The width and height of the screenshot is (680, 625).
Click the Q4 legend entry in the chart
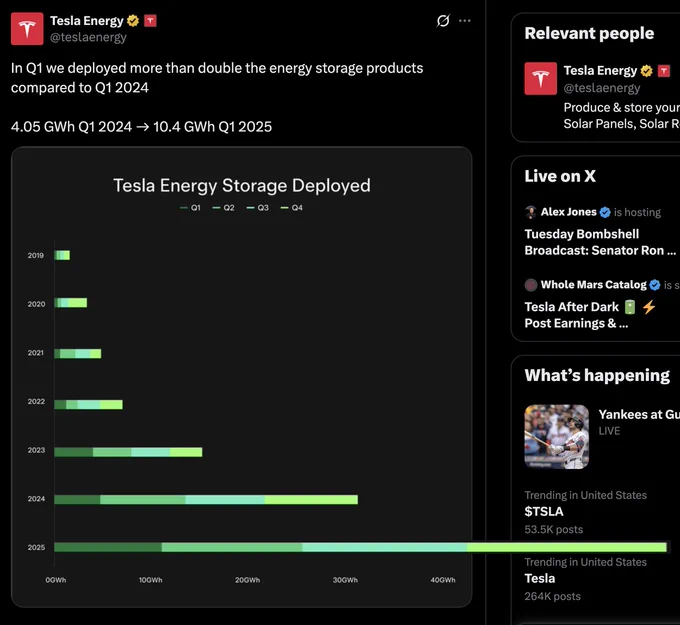pos(291,208)
